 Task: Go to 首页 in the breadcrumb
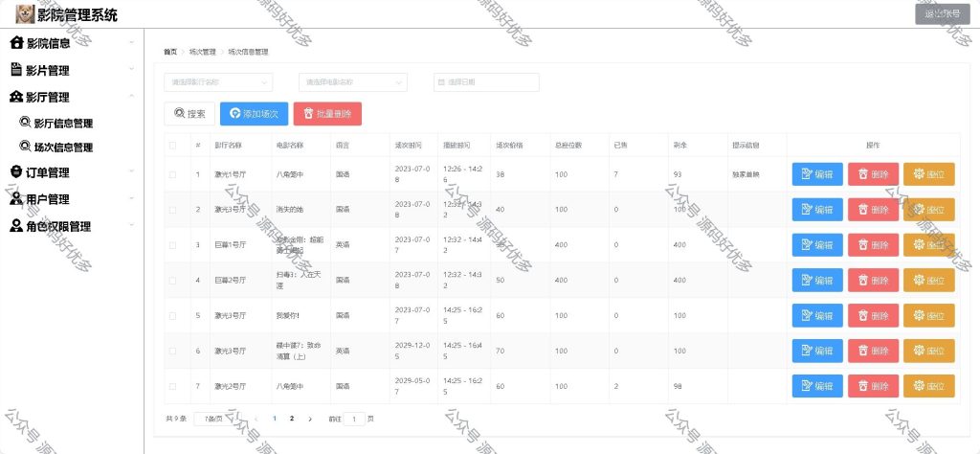pyautogui.click(x=170, y=52)
